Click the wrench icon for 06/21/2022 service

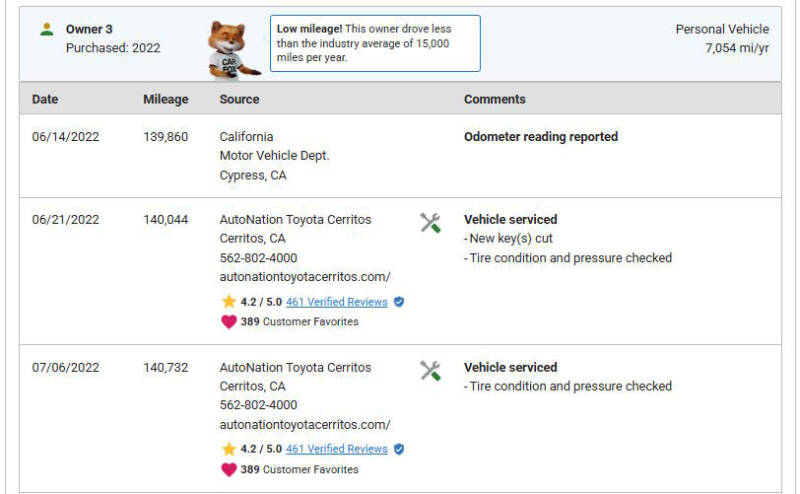[x=430, y=223]
